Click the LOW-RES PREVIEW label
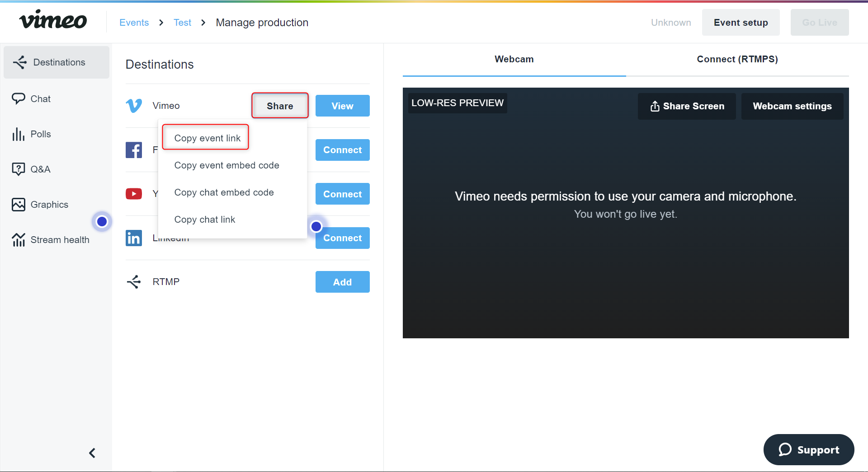 point(458,103)
